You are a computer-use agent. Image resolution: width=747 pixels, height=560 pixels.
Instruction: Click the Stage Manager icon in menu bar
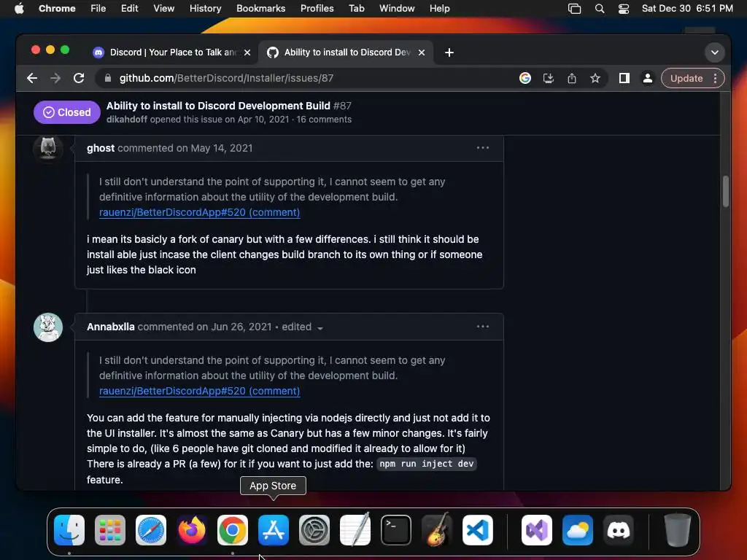pos(575,9)
